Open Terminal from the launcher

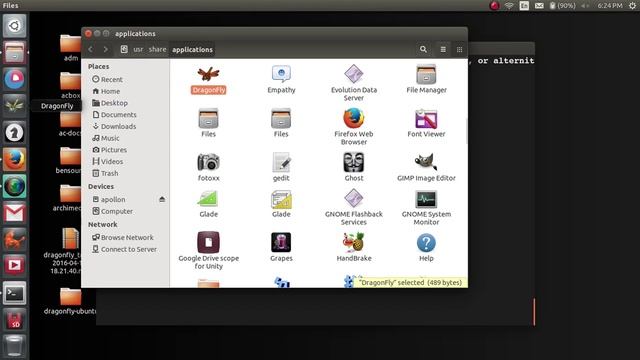click(x=15, y=293)
